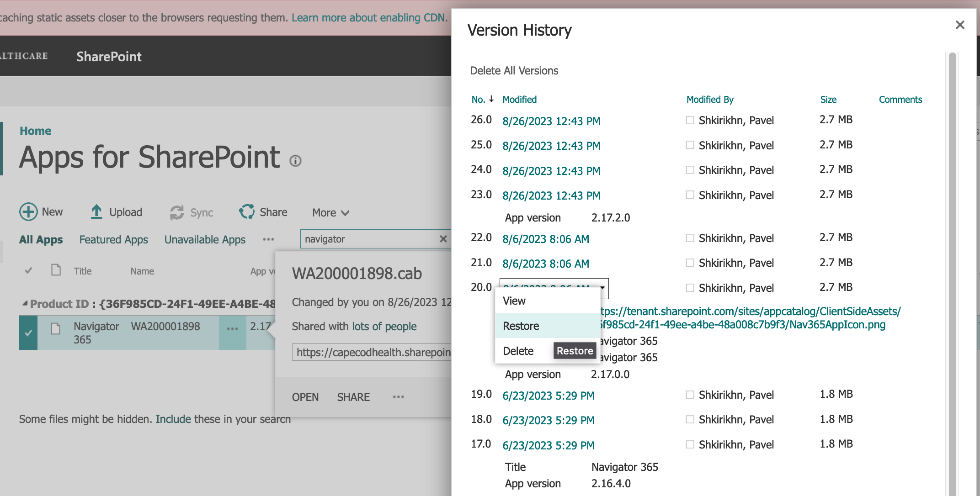Open version 18.0 date link

[x=549, y=420]
